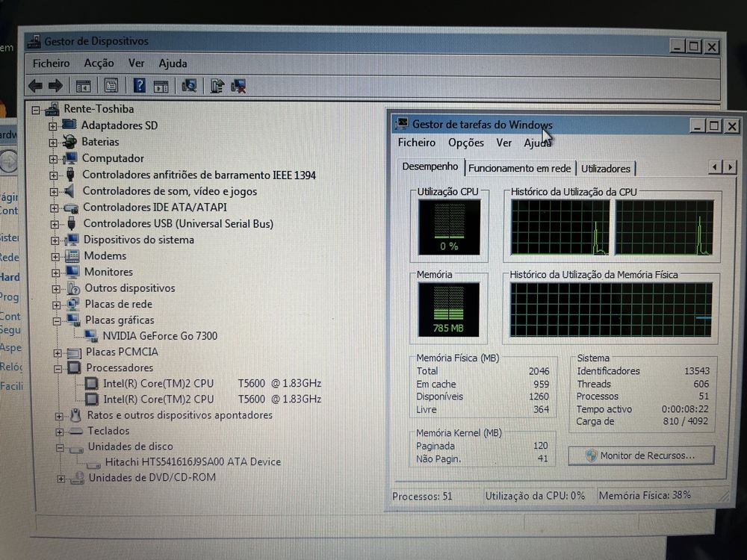The image size is (747, 560).
Task: Select the Rente-Toshiba computer root icon
Action: (52, 109)
